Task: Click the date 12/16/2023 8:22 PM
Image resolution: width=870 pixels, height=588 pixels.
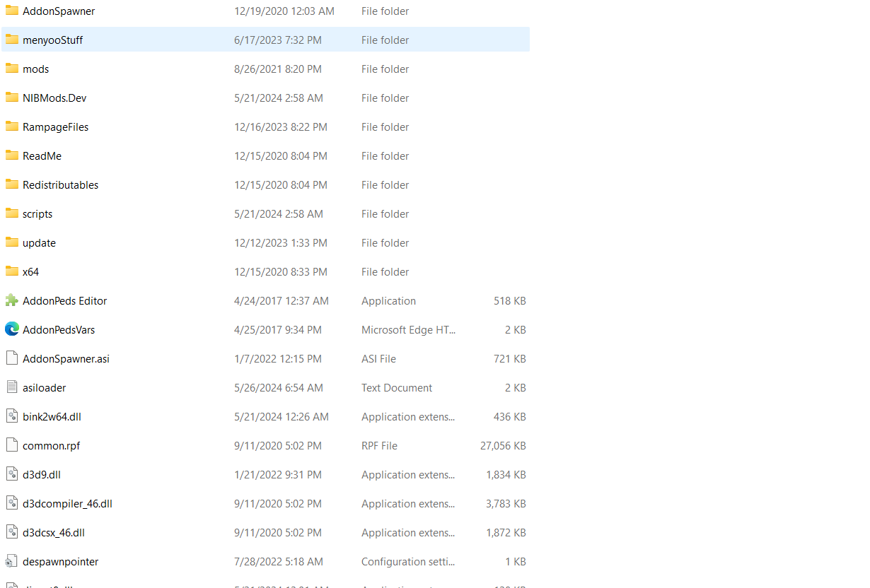Action: pyautogui.click(x=281, y=127)
